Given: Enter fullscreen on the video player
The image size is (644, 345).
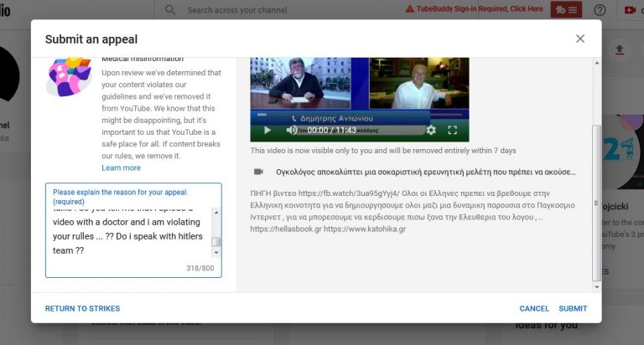Looking at the screenshot, I should click(452, 131).
